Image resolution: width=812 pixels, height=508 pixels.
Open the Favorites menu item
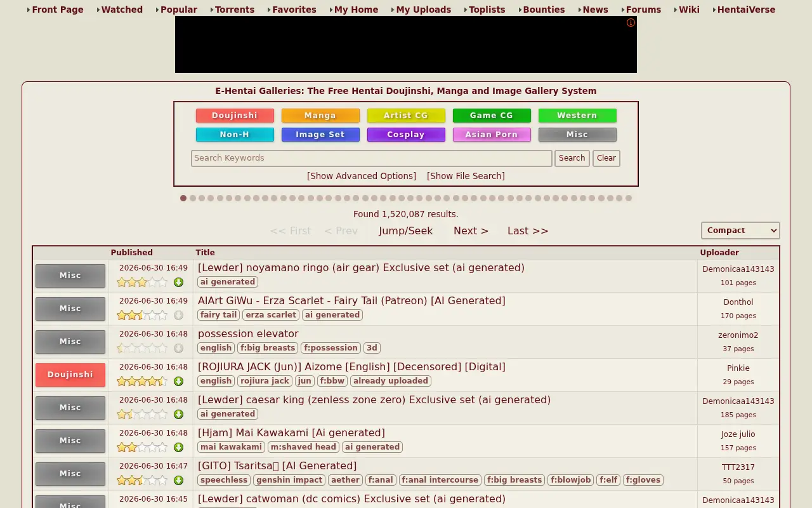point(294,10)
